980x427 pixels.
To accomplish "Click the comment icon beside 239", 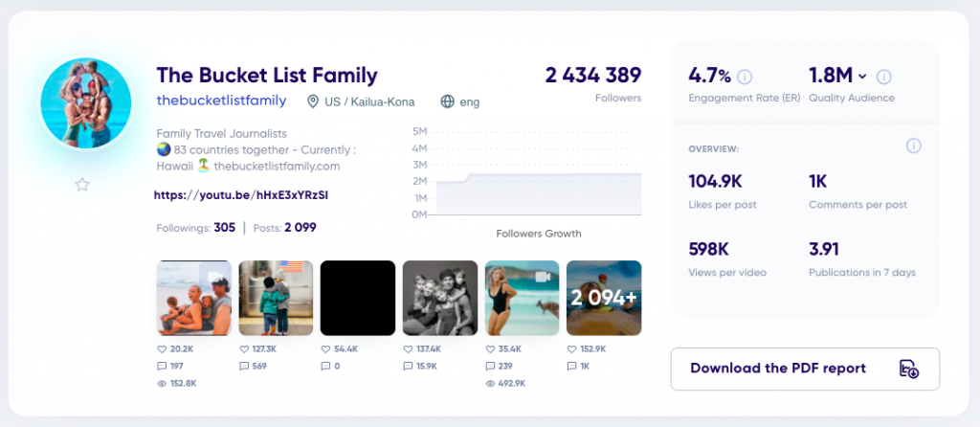I will tap(490, 367).
